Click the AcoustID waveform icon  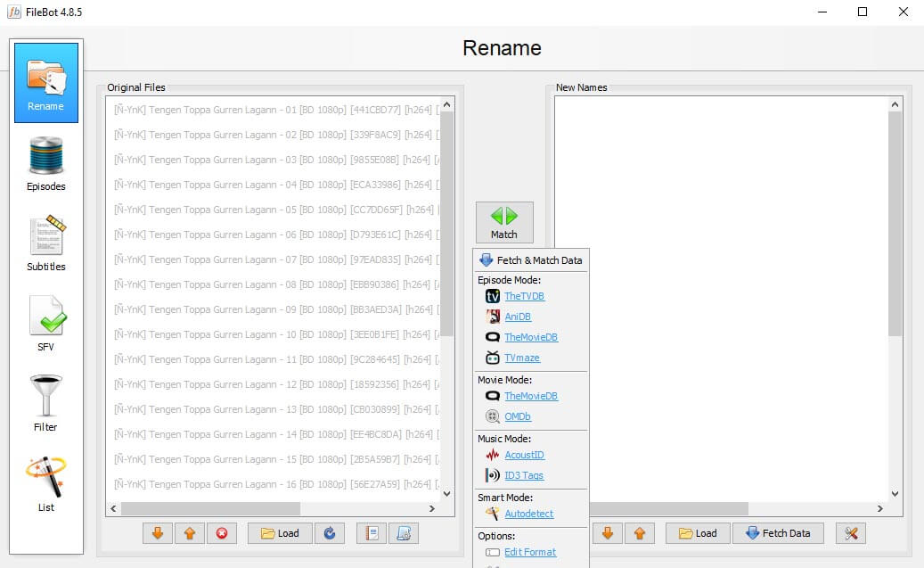(x=493, y=455)
